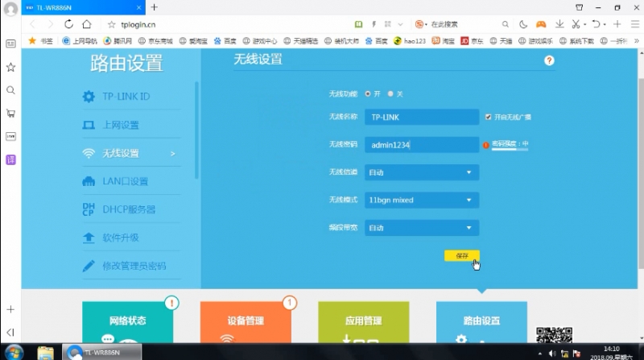Open the 京东商城 bookmark link
644x360 pixels.
[155, 41]
